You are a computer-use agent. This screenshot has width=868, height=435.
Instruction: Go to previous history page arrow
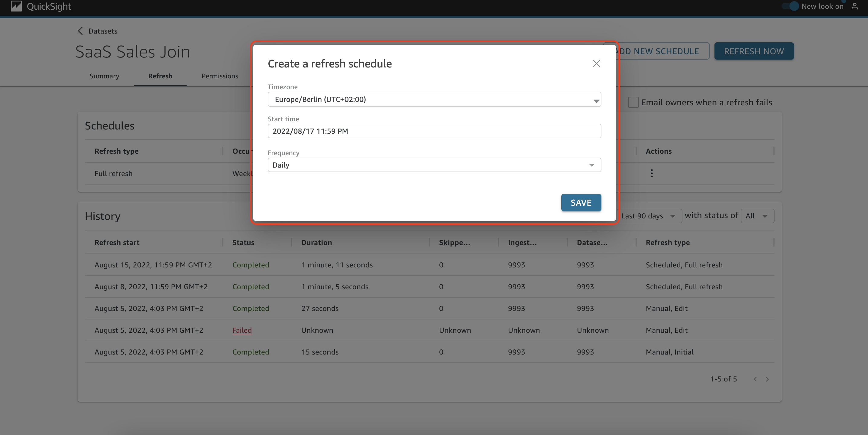click(755, 379)
